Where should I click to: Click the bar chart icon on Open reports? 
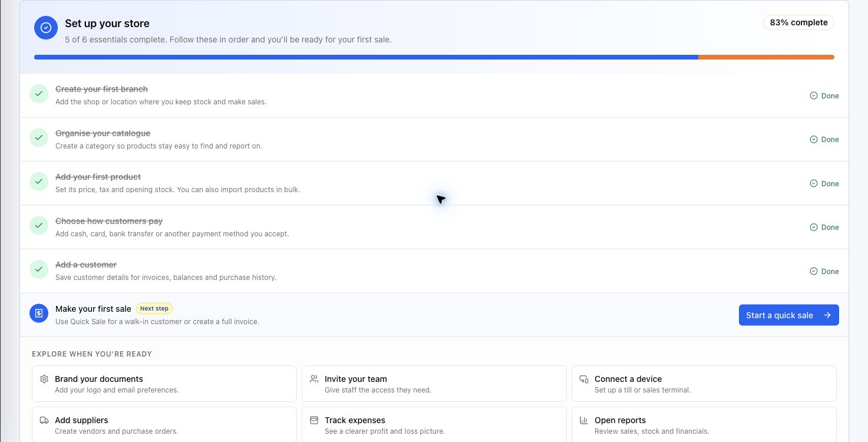584,420
